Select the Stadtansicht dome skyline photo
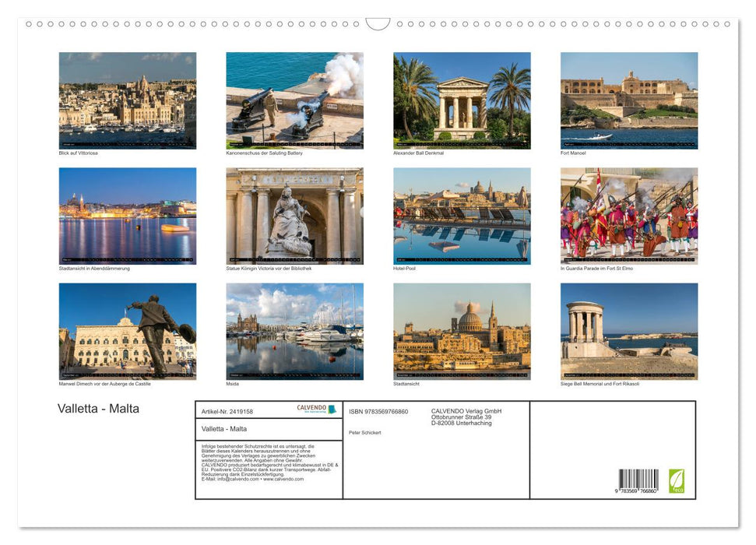The width and height of the screenshot is (756, 545). point(462,332)
